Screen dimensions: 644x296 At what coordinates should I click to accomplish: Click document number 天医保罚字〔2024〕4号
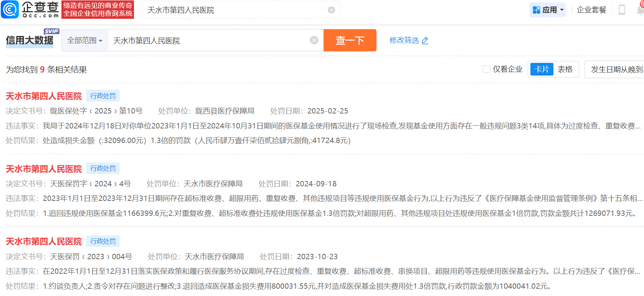tap(91, 184)
